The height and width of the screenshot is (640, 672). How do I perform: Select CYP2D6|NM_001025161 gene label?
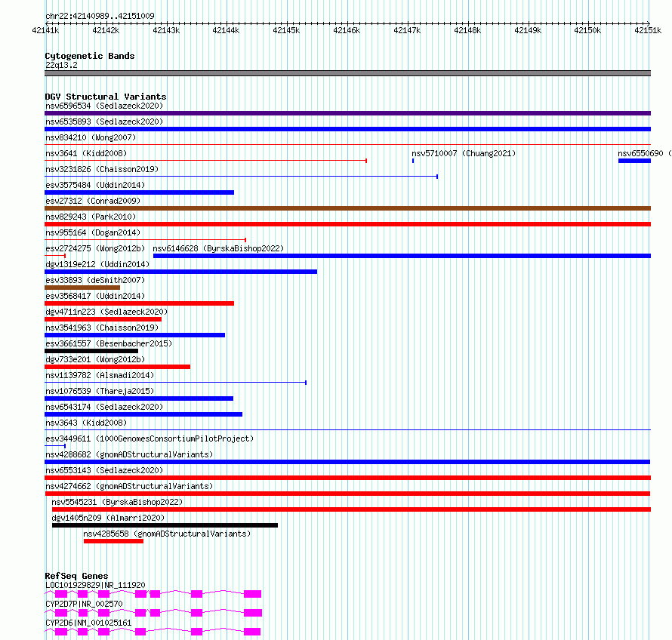(88, 623)
